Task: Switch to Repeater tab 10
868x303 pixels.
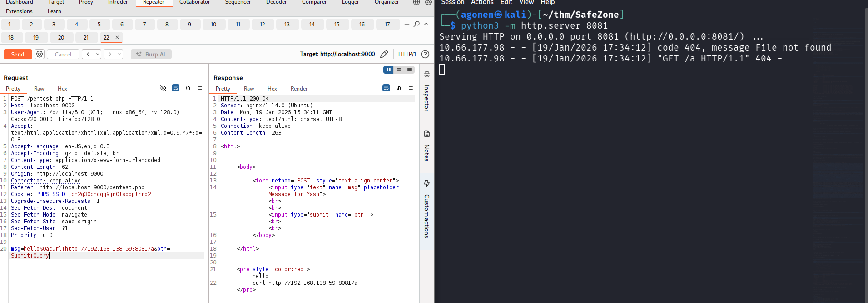Action: coord(213,24)
